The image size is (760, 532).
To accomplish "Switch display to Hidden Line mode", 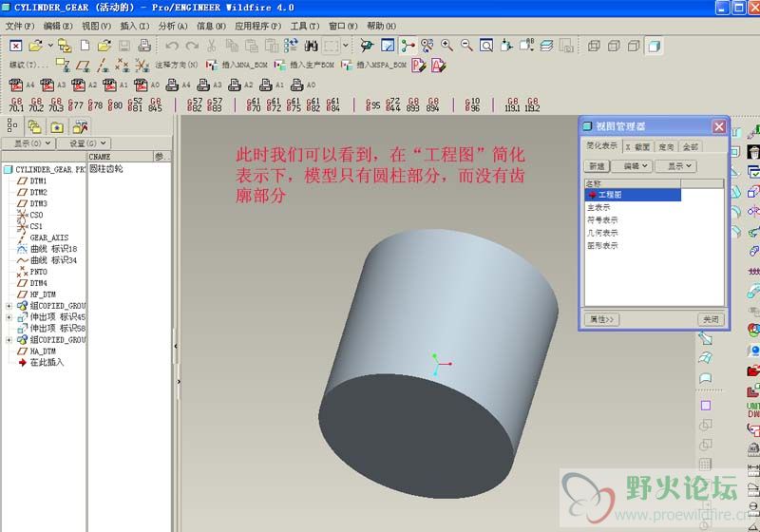I will click(x=614, y=46).
